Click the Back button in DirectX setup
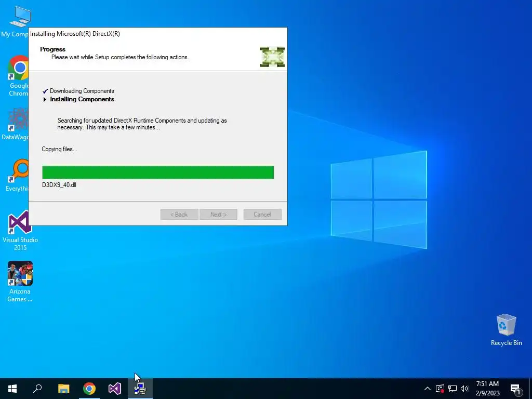The width and height of the screenshot is (532, 399). pyautogui.click(x=179, y=215)
